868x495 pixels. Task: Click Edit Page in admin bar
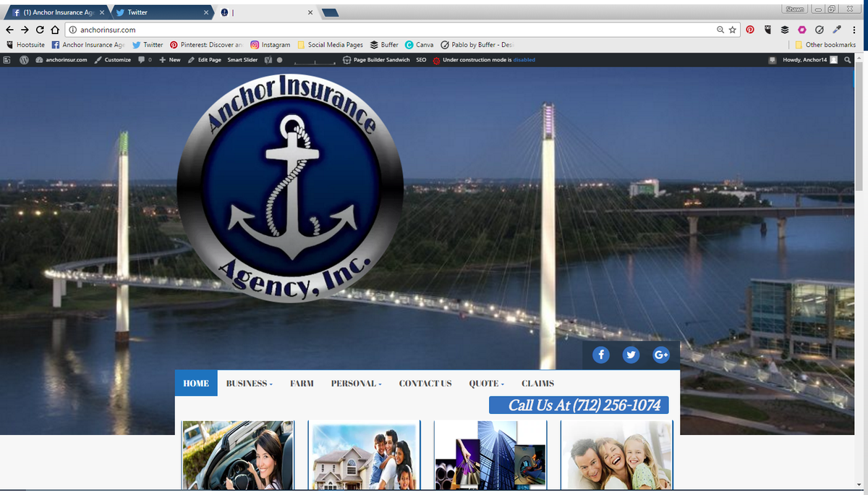click(x=205, y=60)
